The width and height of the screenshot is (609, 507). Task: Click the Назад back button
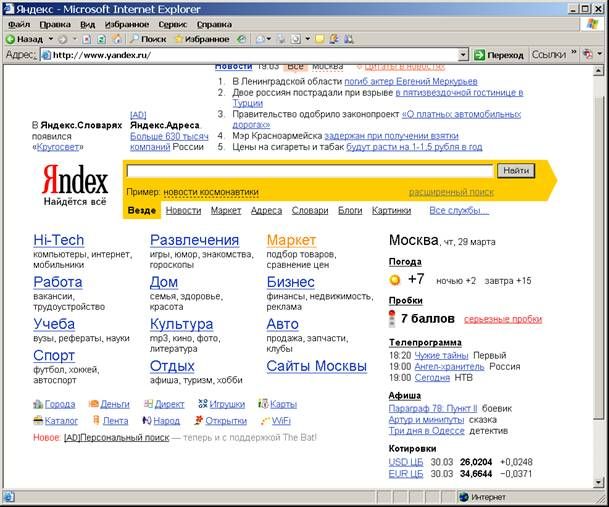[x=24, y=39]
